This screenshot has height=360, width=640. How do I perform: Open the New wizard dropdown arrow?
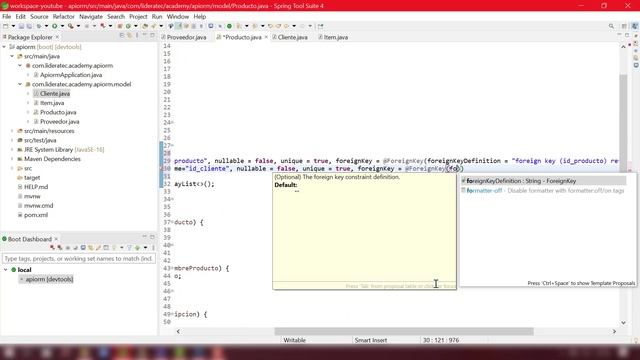tap(13, 26)
